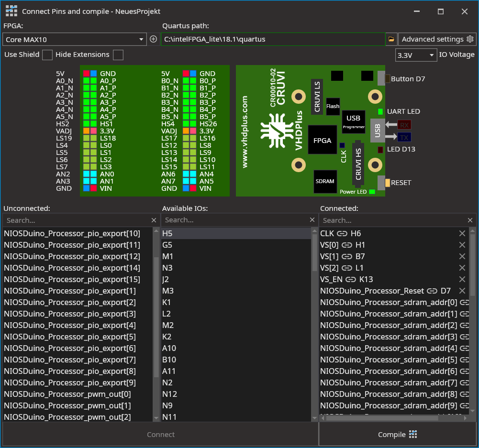Image resolution: width=479 pixels, height=448 pixels.
Task: Select NIOSDuino_Processor_sdram_addr[9] connected entry
Action: [x=394, y=405]
